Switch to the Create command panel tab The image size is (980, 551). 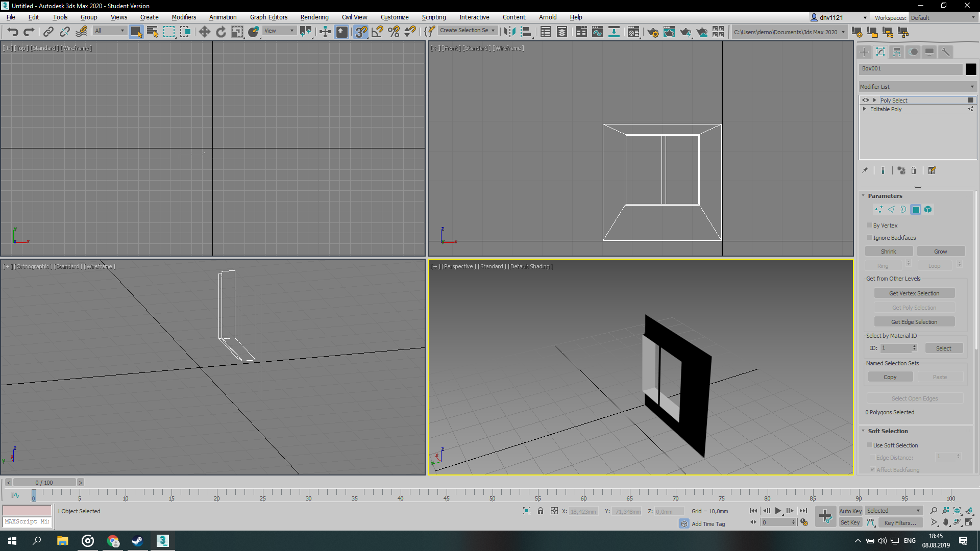tap(864, 52)
